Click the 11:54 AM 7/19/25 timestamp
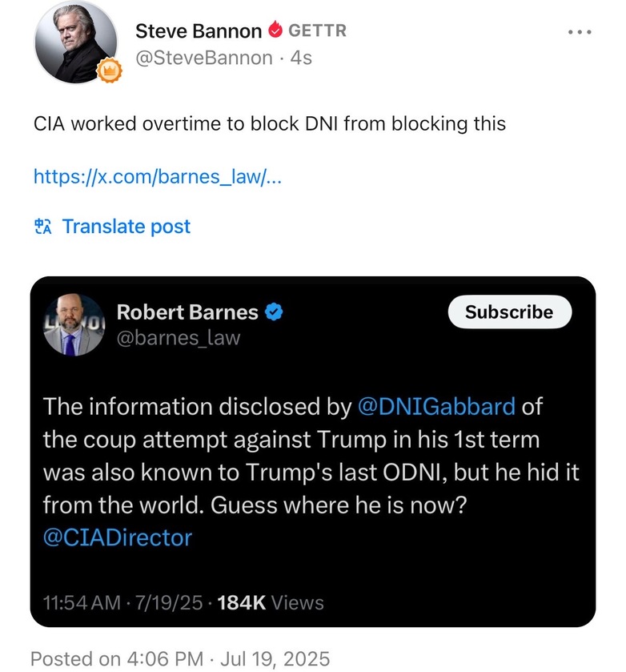 pos(123,602)
